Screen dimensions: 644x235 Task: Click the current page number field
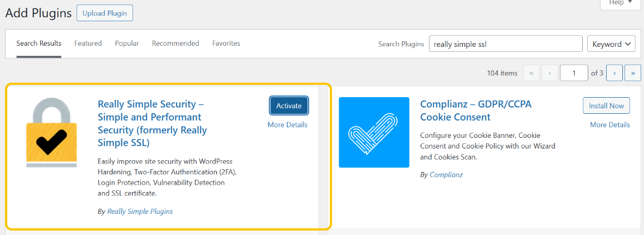(574, 73)
